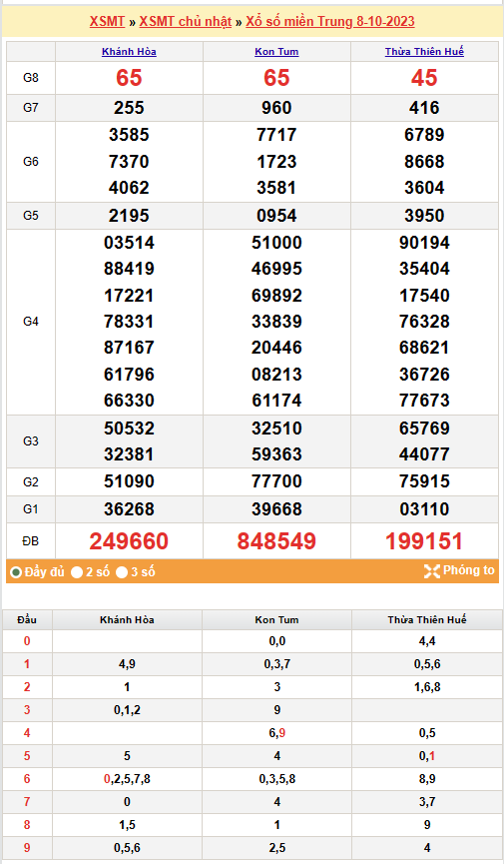The height and width of the screenshot is (864, 504).
Task: Click the G5 number 0954
Action: click(x=276, y=216)
